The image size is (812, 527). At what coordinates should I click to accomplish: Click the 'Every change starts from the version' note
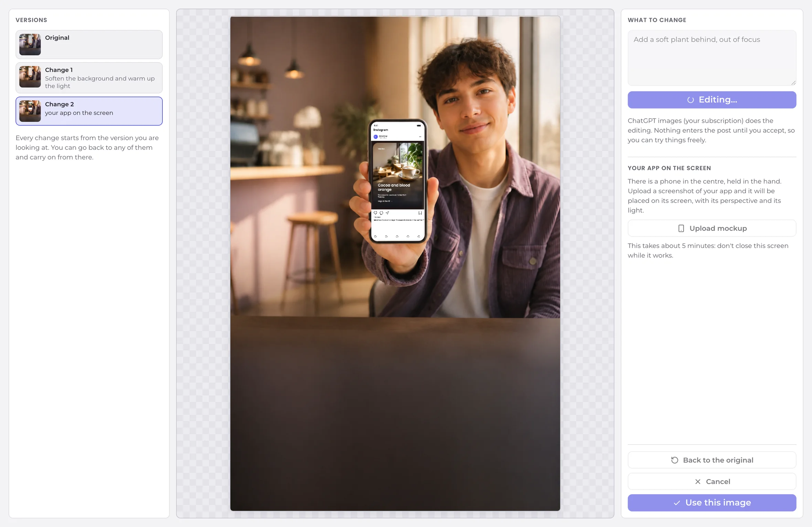[87, 147]
